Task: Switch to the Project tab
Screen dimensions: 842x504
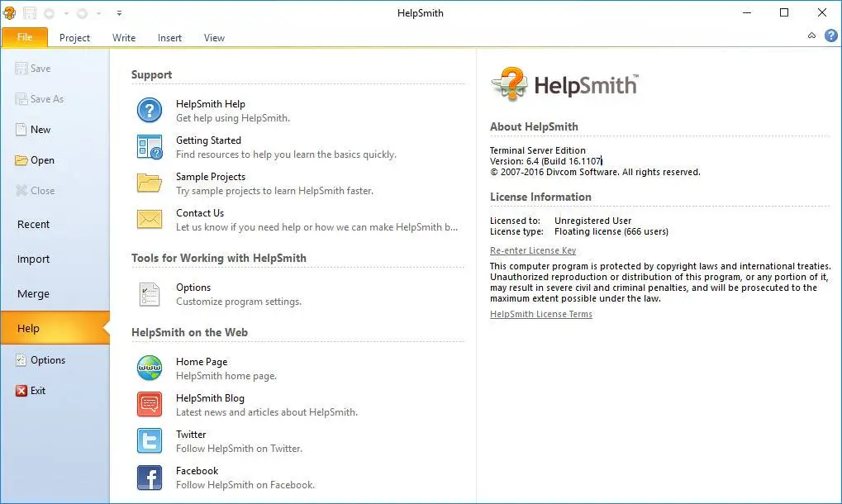Action: click(74, 37)
